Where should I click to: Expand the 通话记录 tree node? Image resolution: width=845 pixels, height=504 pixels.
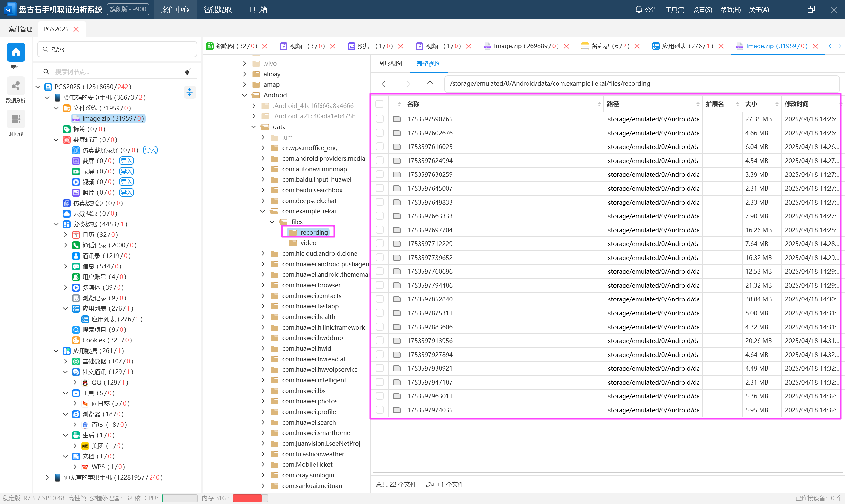coord(66,245)
